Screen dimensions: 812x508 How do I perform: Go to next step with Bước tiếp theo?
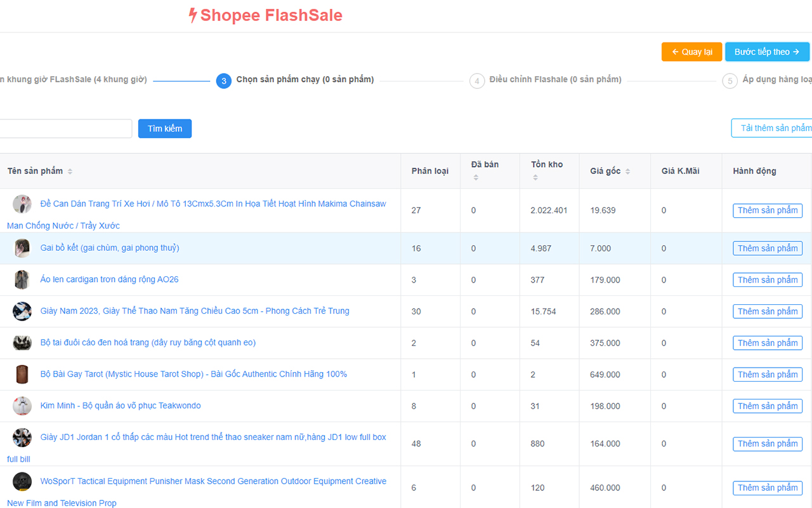[767, 52]
